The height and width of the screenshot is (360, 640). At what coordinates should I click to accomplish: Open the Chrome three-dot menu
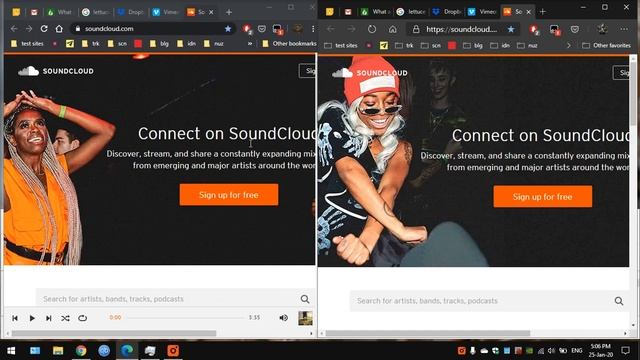coord(313,29)
